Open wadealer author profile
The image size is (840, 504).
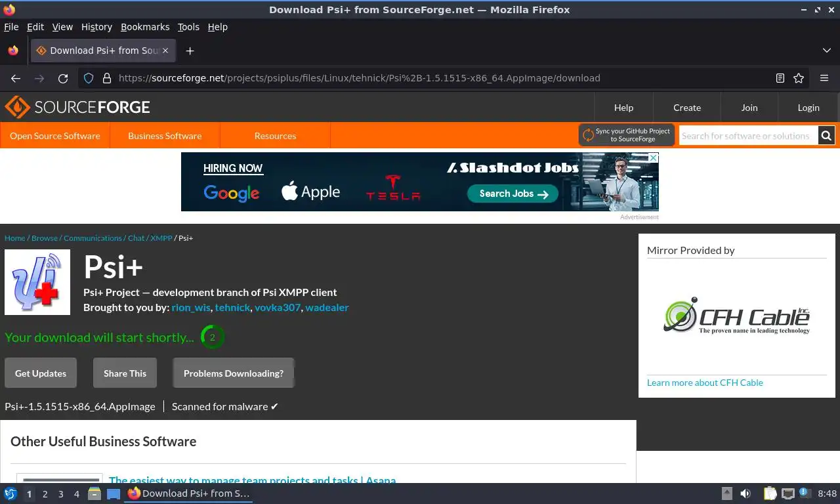coord(327,307)
